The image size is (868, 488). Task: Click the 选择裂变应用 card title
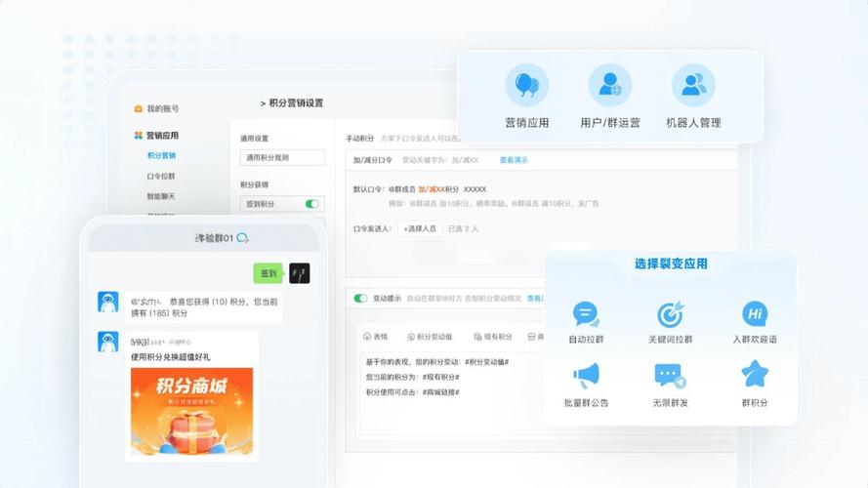pyautogui.click(x=671, y=264)
